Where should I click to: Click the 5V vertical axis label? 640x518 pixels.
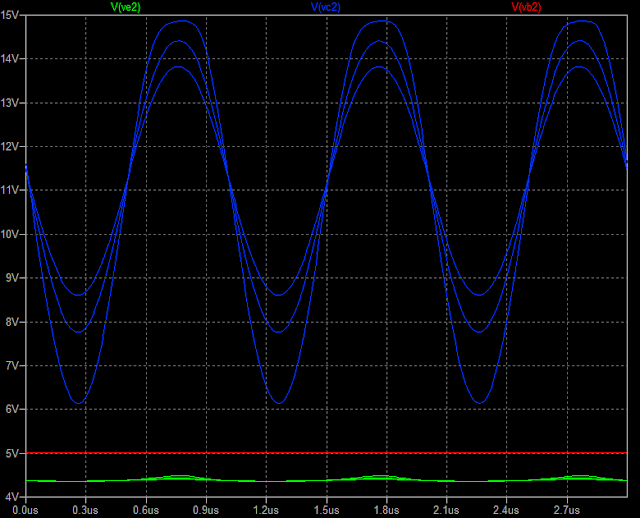[x=12, y=454]
